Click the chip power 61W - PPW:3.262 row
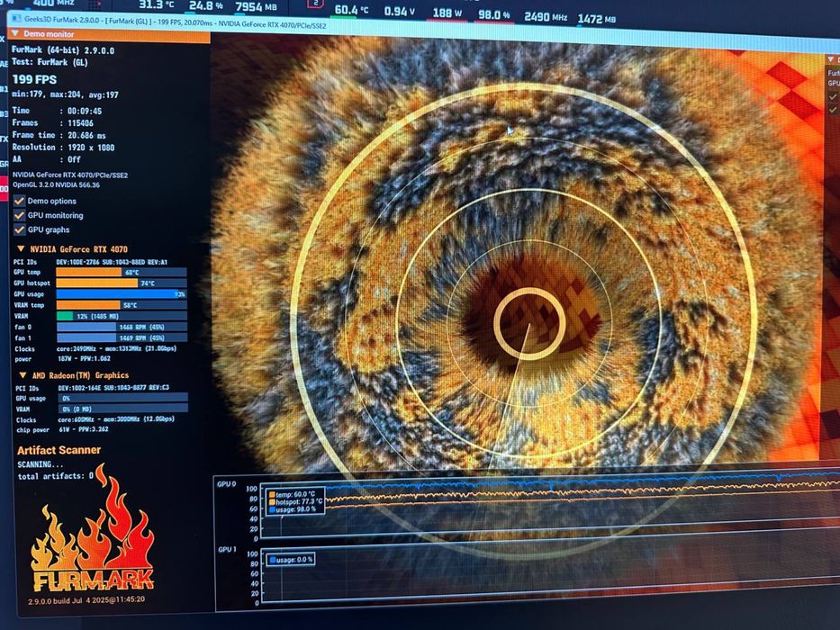The height and width of the screenshot is (630, 840). click(62, 429)
